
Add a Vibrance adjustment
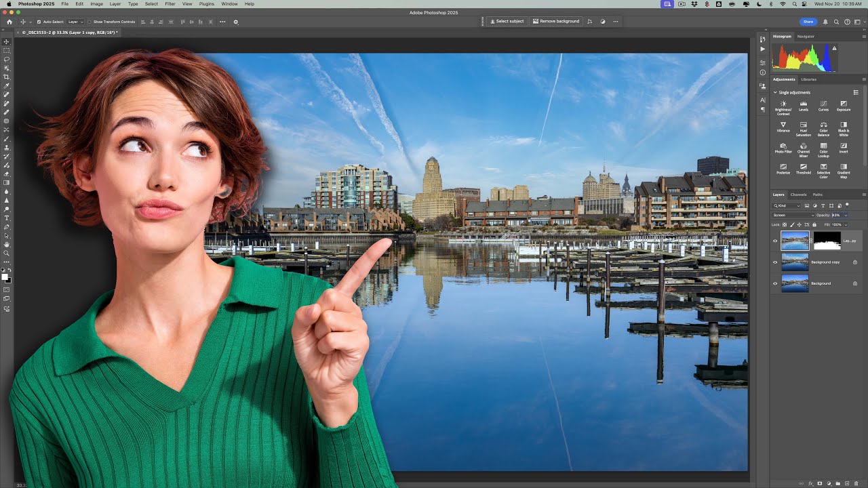(x=783, y=127)
